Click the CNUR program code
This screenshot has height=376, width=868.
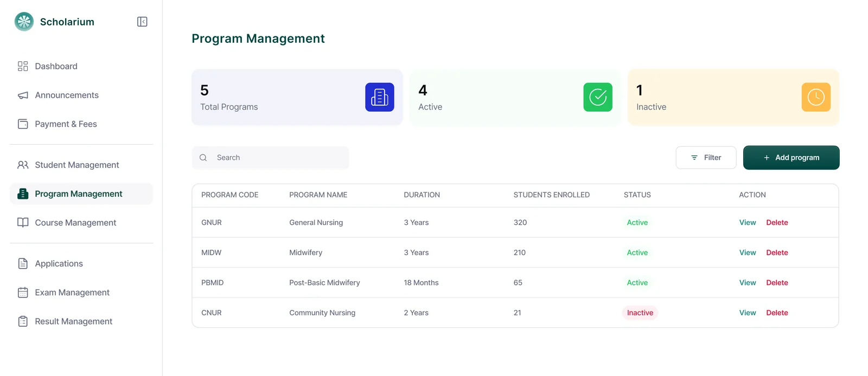tap(211, 313)
